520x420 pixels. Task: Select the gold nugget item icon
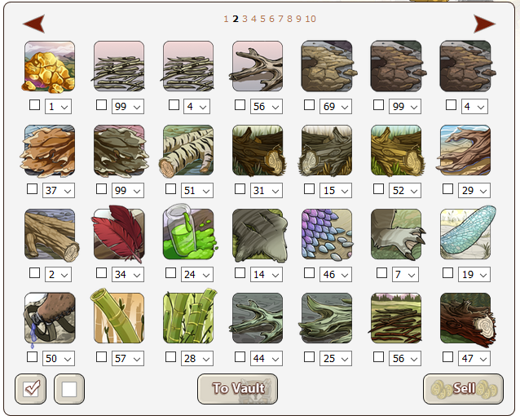pyautogui.click(x=50, y=66)
